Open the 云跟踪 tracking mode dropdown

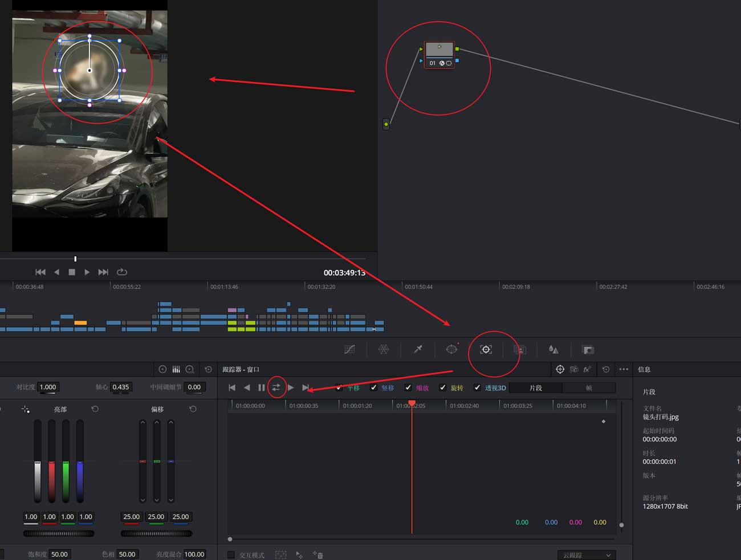pyautogui.click(x=587, y=555)
